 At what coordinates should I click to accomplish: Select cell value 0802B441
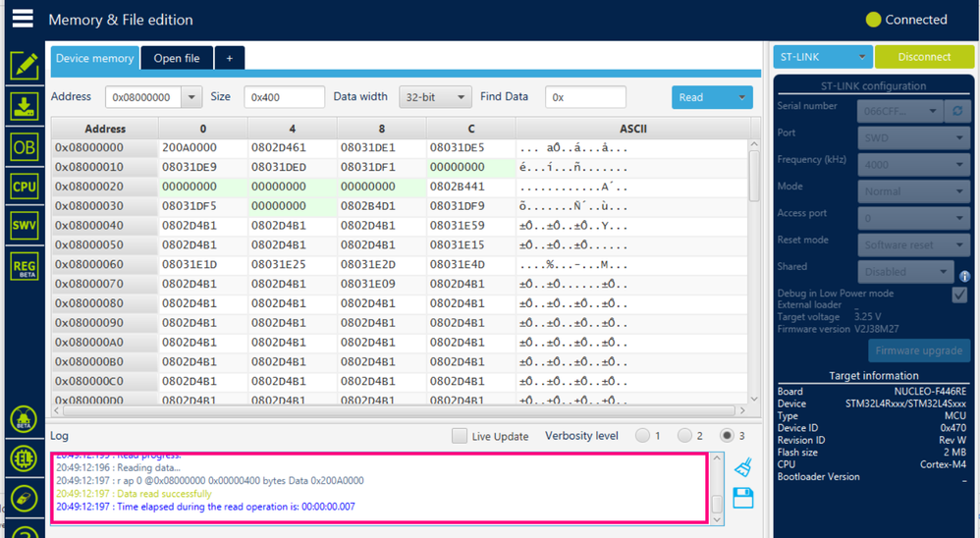pyautogui.click(x=470, y=187)
